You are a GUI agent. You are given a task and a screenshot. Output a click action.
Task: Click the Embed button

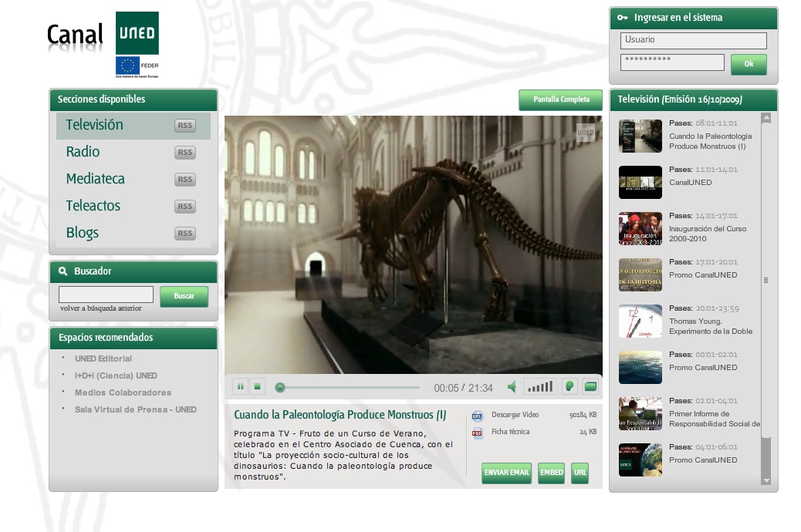(x=551, y=473)
